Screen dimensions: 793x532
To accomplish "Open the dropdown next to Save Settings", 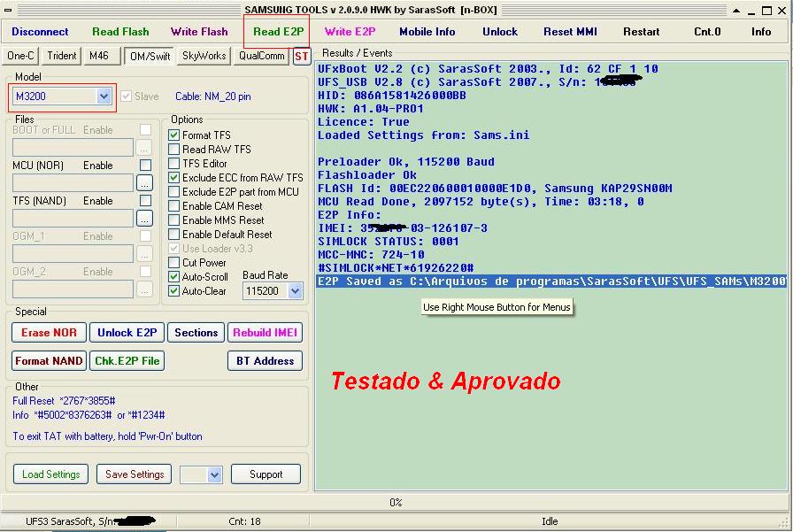I will coord(201,474).
